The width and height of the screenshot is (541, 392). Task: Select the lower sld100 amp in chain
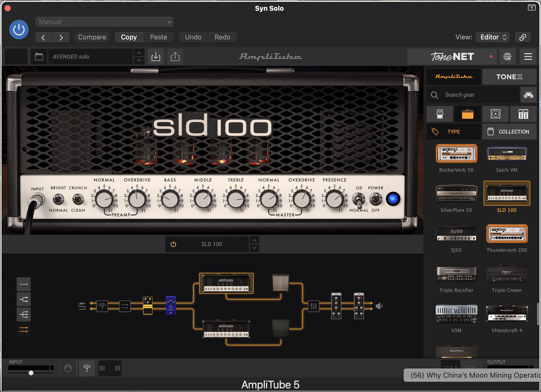(226, 329)
